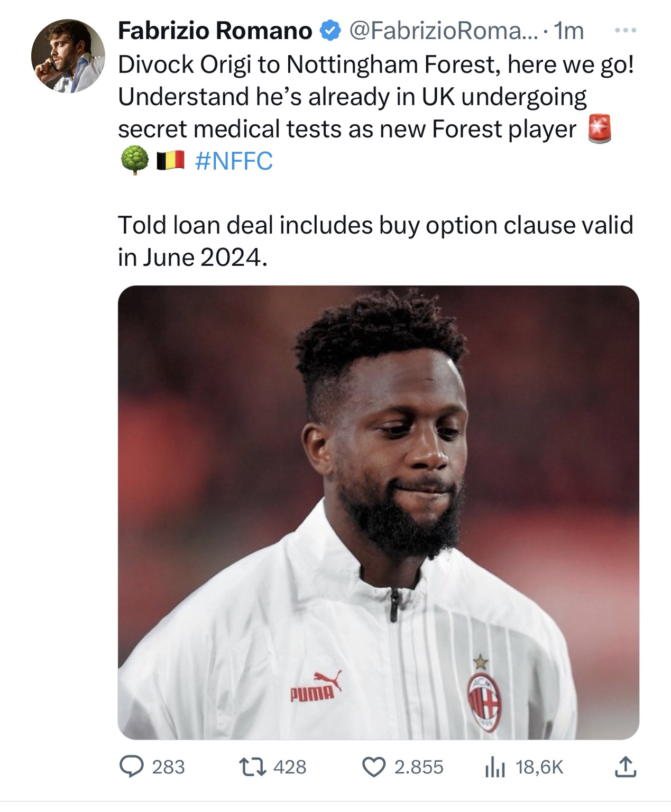Screen dimensions: 671x812
Task: Click the red siren emoji in the tweet
Action: click(600, 129)
